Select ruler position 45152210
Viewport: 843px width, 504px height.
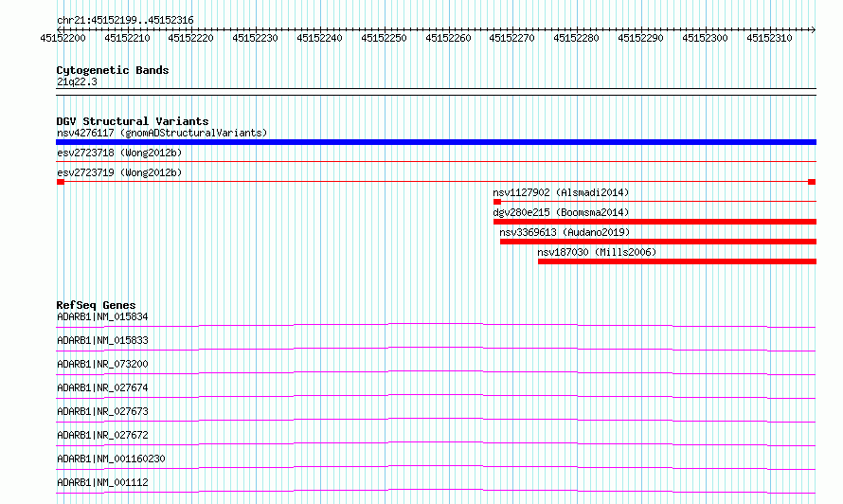(x=128, y=38)
